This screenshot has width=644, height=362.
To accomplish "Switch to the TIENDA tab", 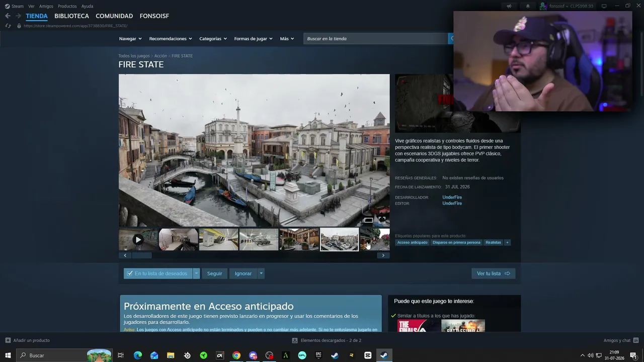I will point(37,16).
